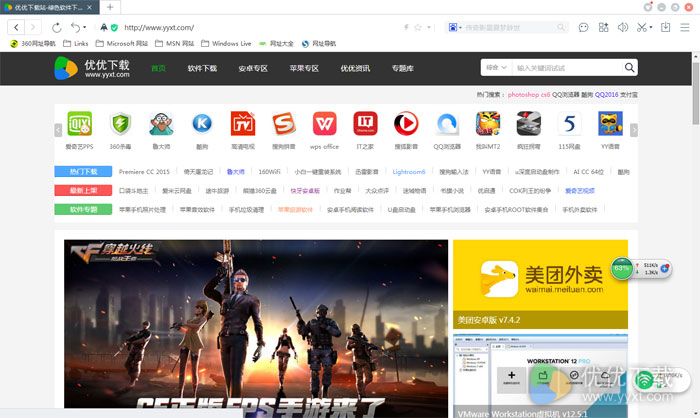Viewport: 700px width, 418px height.
Task: Select the 首页 navigation tab
Action: click(x=158, y=68)
